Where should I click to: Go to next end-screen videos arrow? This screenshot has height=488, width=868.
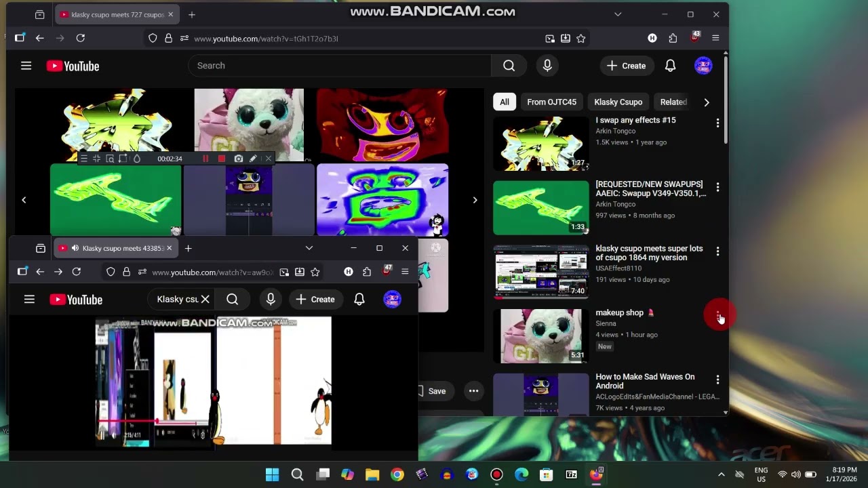475,200
